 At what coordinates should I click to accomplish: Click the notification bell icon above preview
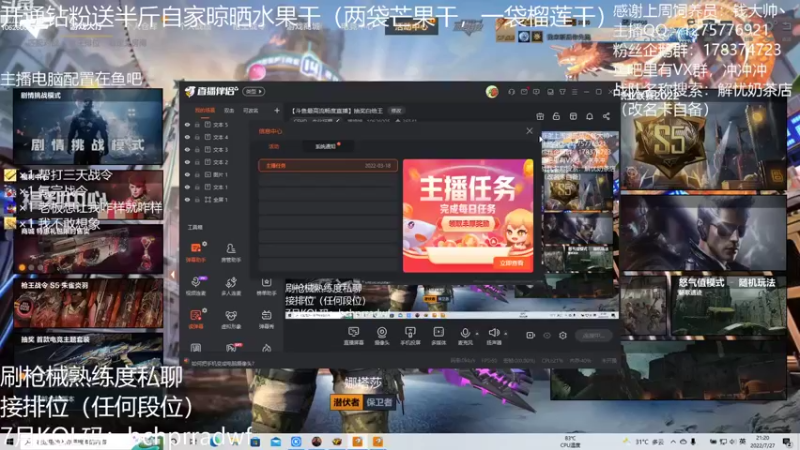(589, 116)
